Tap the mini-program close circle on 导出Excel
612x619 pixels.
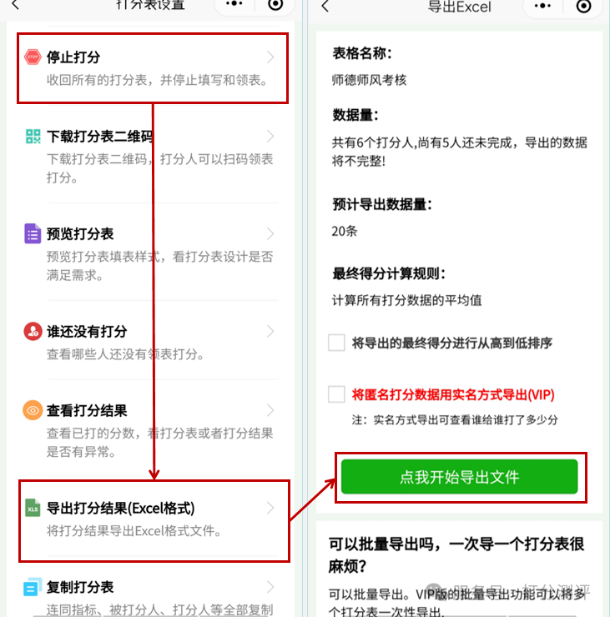(584, 6)
